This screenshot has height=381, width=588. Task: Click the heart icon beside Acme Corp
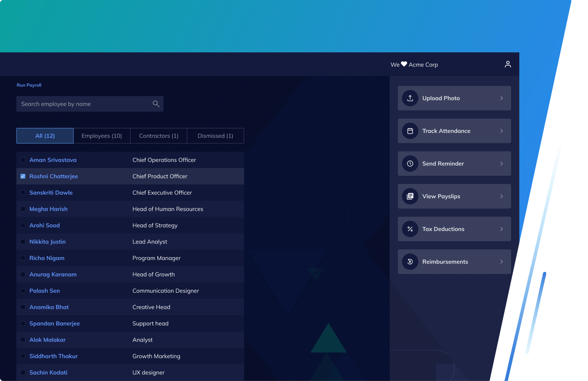pyautogui.click(x=404, y=64)
